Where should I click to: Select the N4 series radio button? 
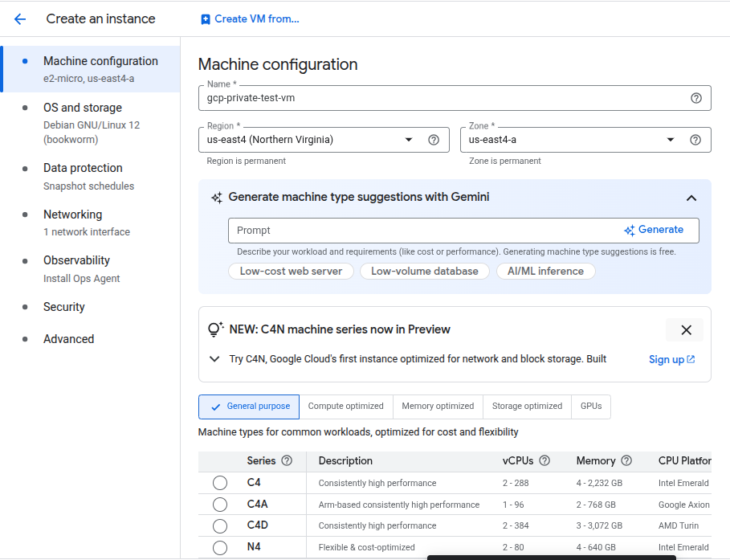pos(220,547)
